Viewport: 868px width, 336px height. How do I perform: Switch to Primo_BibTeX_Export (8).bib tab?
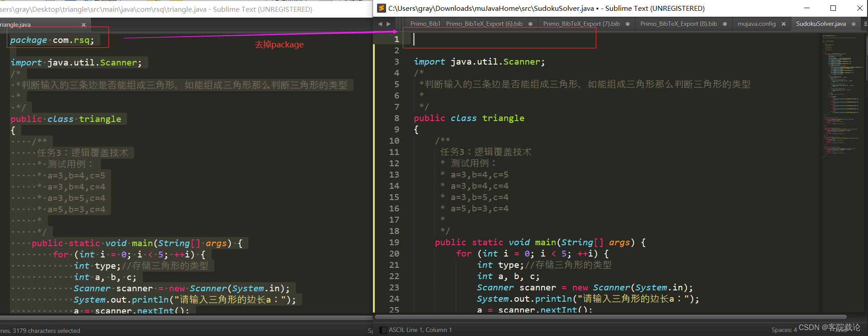[679, 24]
